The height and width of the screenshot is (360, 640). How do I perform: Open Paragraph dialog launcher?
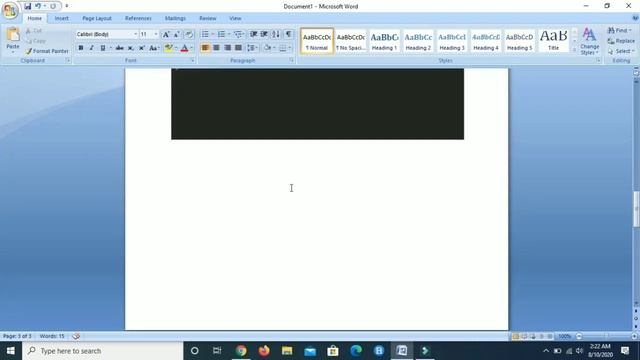(x=291, y=60)
